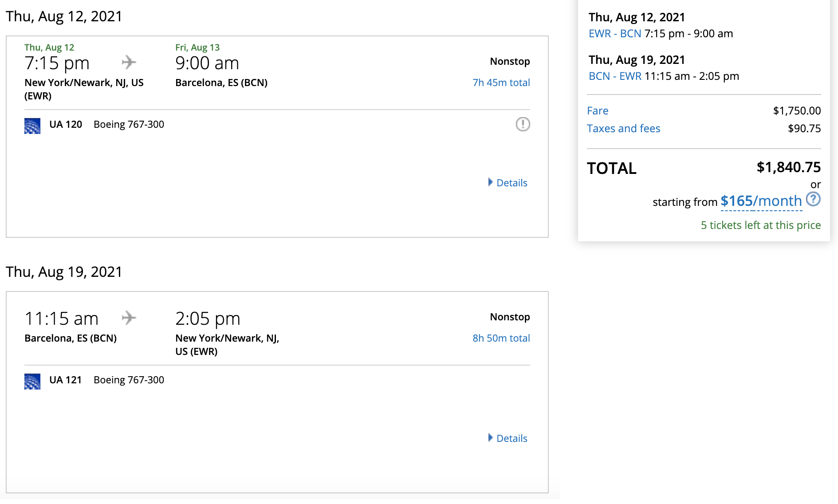Click the UA 120 flight number
Viewport: 838px width, 504px height.
coord(66,125)
